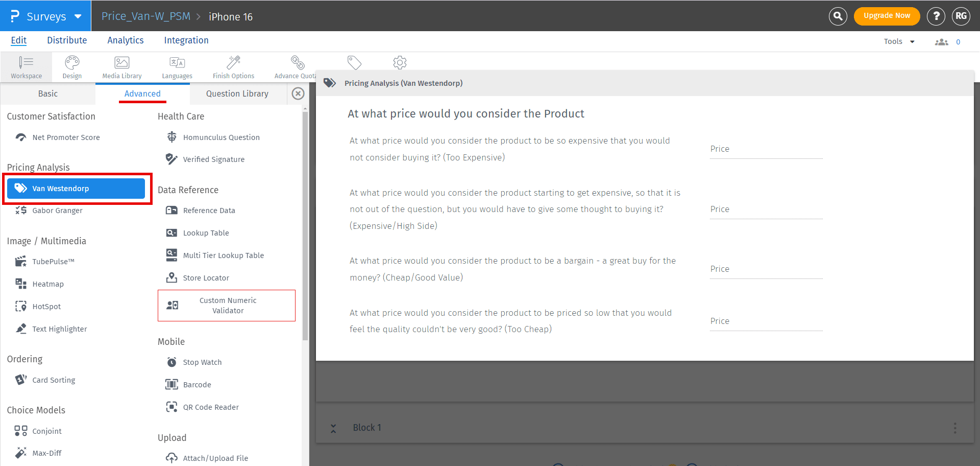Add a Stop Watch question
980x466 pixels.
(x=202, y=362)
